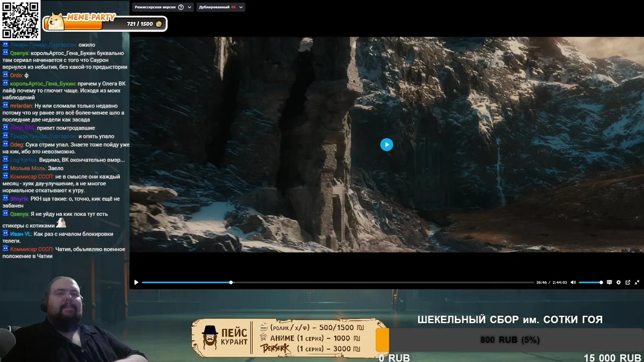Screen dimensions: 644x362
Task: Open player settings gear icon
Action: pos(618,283)
